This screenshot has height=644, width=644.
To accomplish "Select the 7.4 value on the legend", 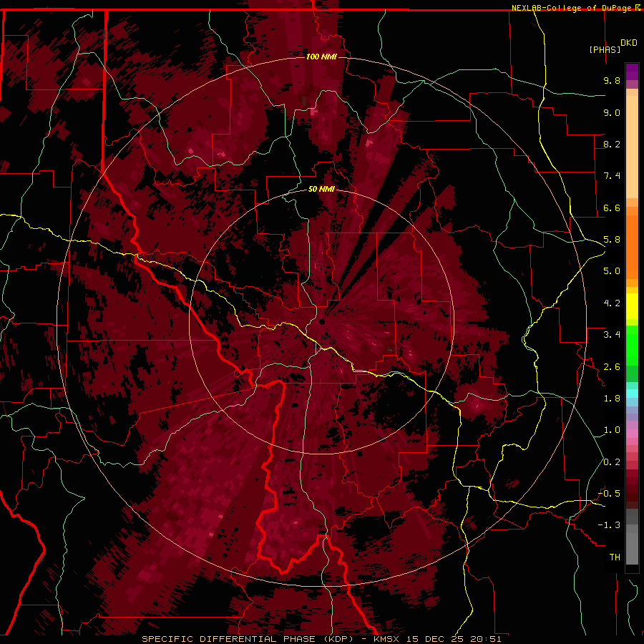I will [612, 176].
